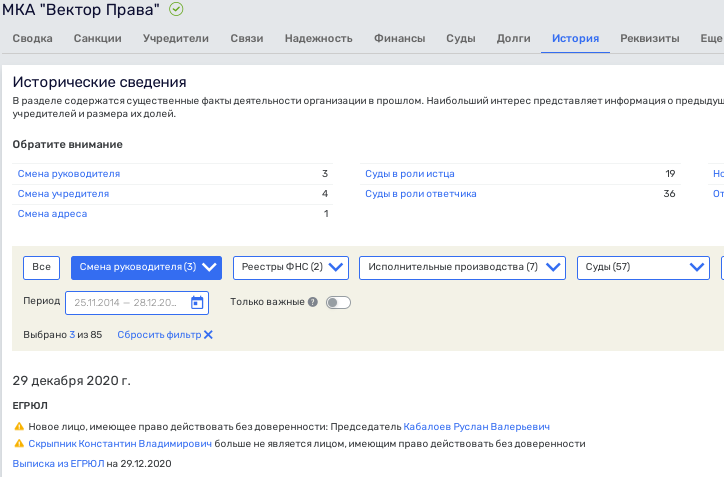Open Выписка из ЕГРЮЛ link

(58, 464)
